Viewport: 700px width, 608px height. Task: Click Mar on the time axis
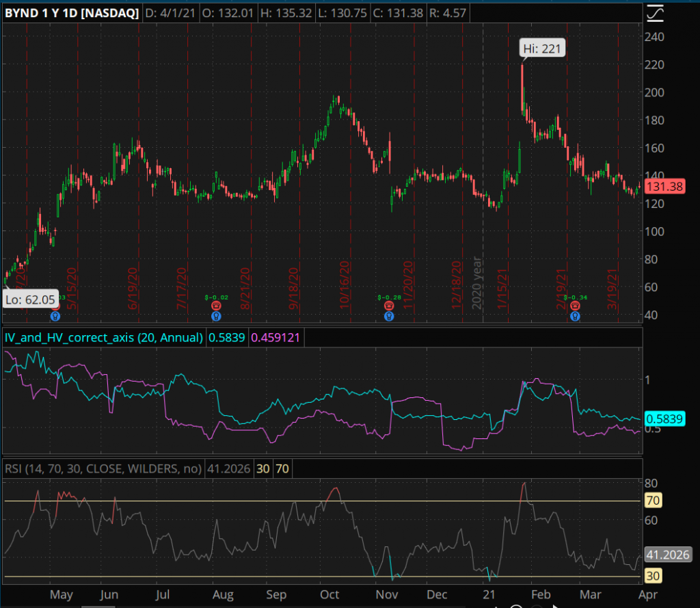click(590, 594)
